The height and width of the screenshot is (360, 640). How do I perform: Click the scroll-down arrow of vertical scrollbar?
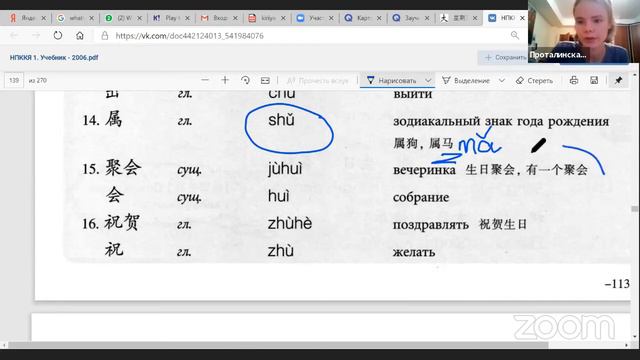pos(634,336)
